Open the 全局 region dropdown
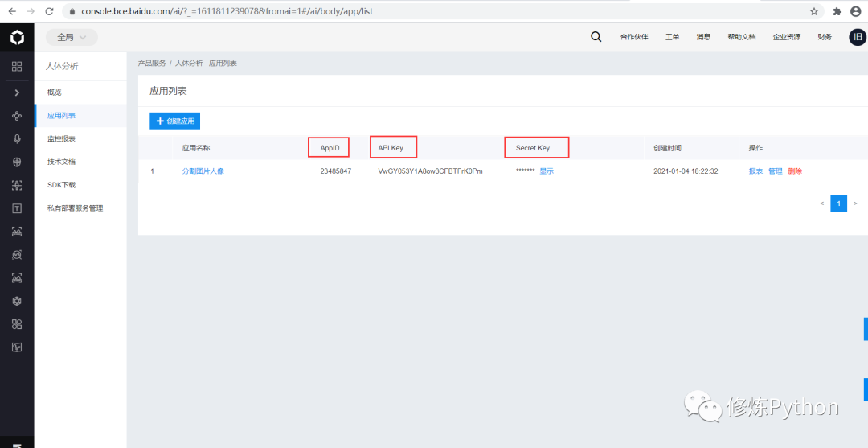The width and height of the screenshot is (868, 448). [72, 37]
